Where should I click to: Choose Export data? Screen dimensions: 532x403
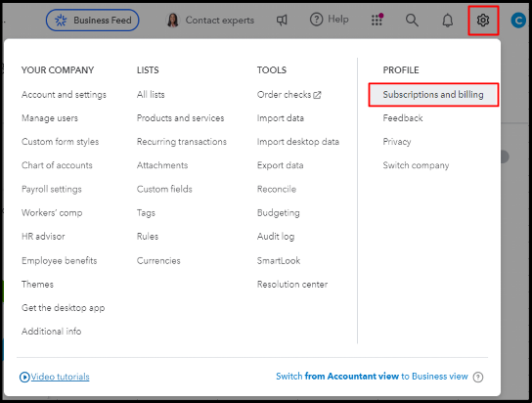click(x=281, y=165)
